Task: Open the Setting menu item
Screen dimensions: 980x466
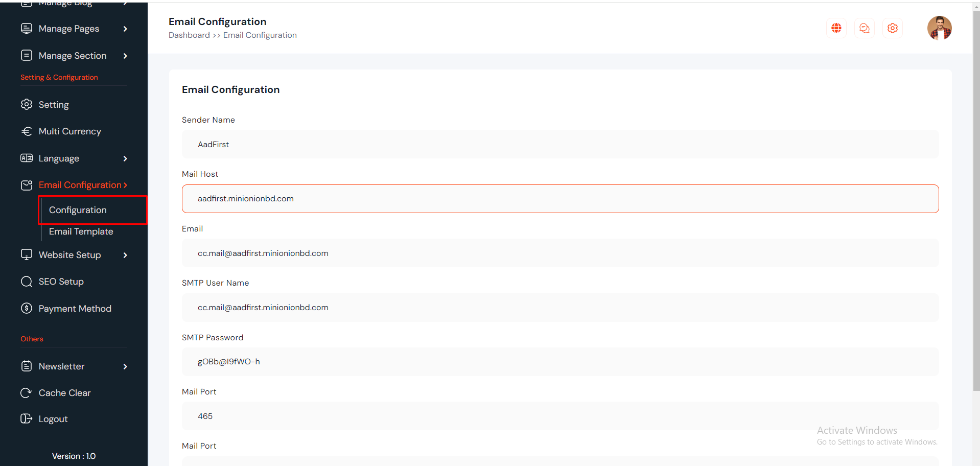Action: click(x=54, y=105)
